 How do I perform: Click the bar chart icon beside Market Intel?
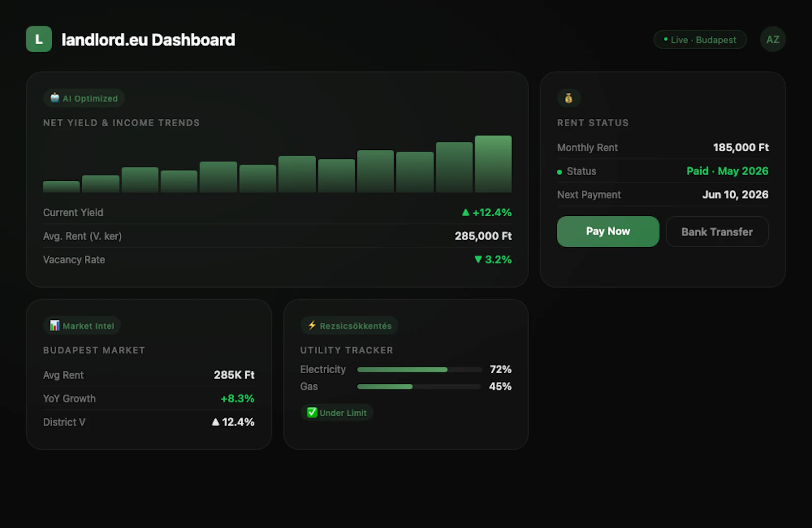[55, 325]
